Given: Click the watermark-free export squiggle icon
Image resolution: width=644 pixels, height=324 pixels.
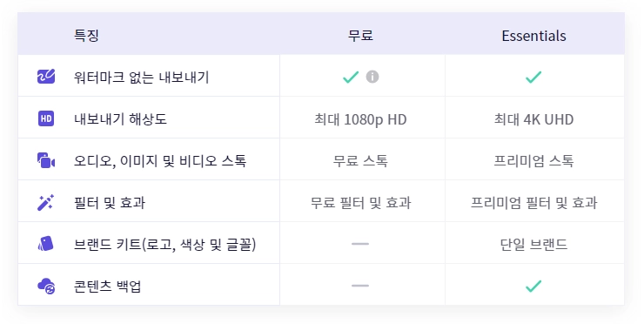Looking at the screenshot, I should click(x=46, y=77).
